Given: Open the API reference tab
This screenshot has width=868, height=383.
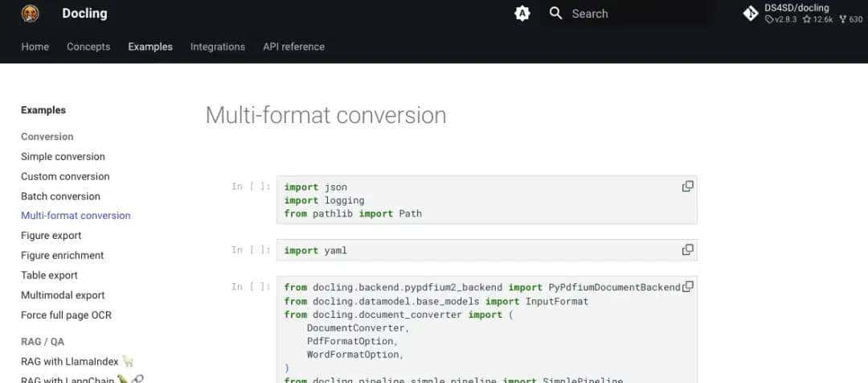Looking at the screenshot, I should pyautogui.click(x=293, y=47).
